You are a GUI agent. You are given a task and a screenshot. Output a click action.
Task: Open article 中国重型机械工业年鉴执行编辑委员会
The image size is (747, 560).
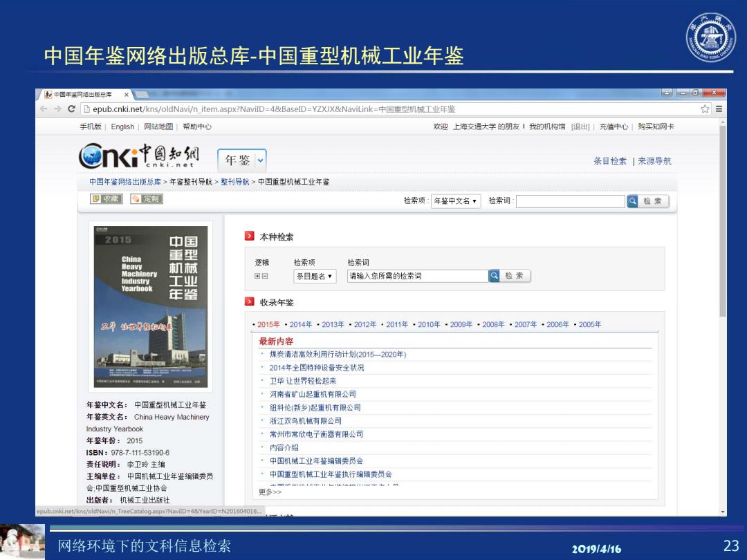(331, 474)
